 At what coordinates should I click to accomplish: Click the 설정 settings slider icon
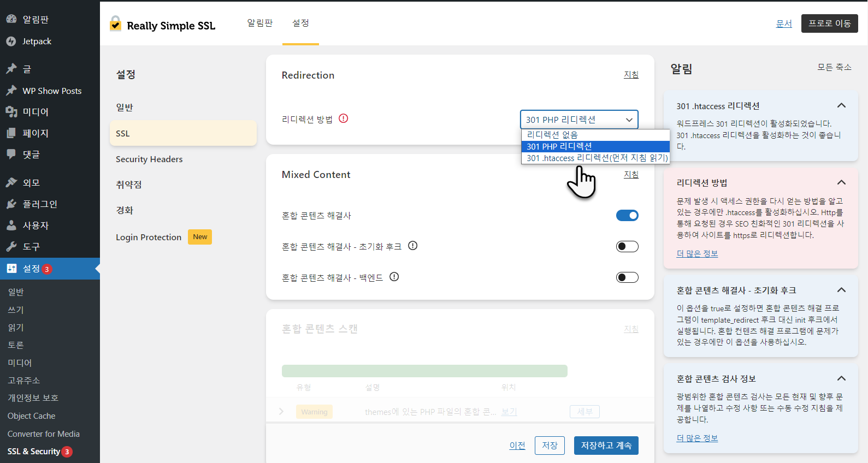pos(11,269)
